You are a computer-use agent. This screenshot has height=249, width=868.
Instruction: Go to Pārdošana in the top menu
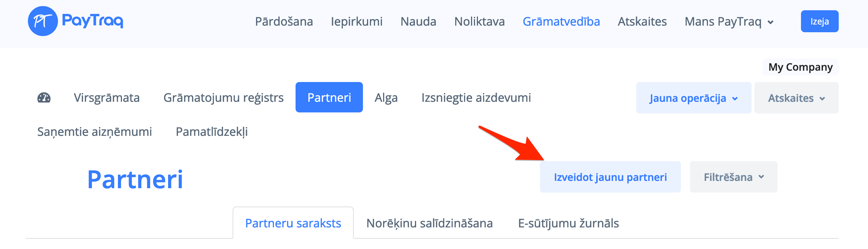(x=284, y=22)
